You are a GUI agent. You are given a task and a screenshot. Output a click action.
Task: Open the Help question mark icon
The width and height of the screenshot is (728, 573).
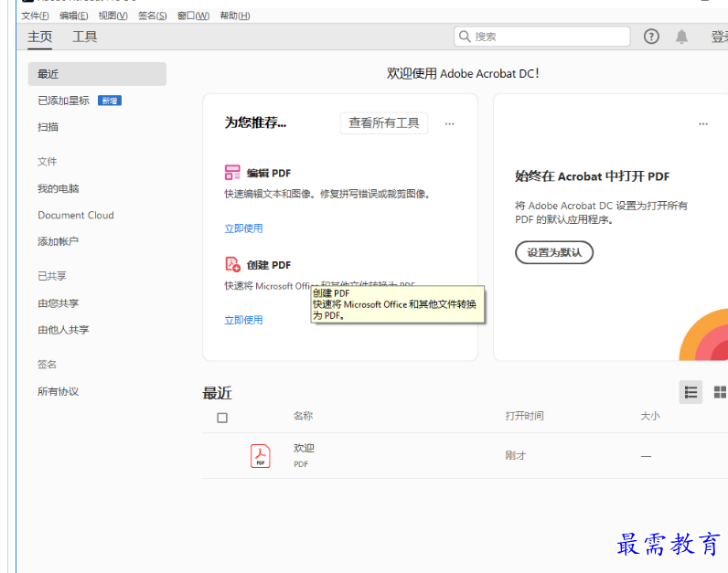coord(651,37)
